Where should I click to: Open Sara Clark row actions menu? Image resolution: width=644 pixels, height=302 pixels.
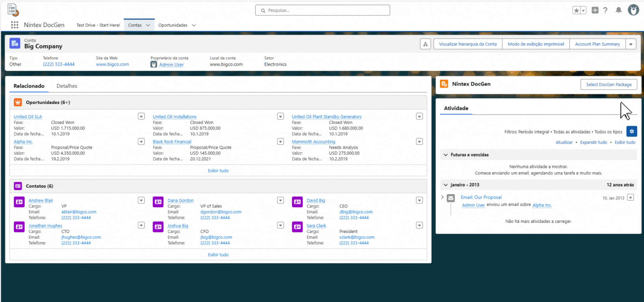coord(419,225)
